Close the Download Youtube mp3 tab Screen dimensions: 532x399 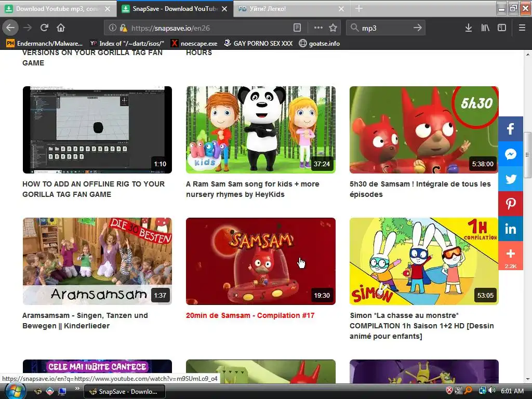[108, 9]
